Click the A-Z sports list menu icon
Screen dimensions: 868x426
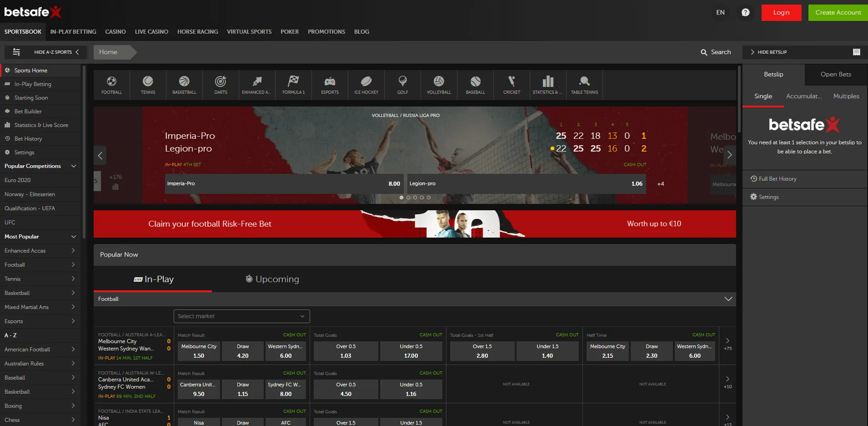(x=16, y=52)
